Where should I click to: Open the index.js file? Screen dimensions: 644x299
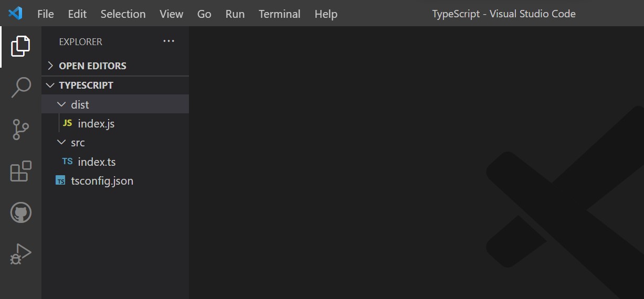pos(96,124)
